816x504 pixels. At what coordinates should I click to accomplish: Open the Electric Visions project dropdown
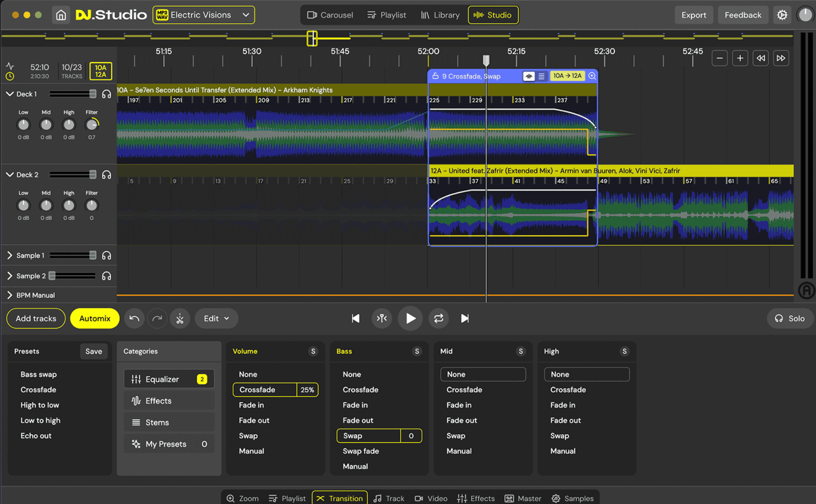point(204,15)
